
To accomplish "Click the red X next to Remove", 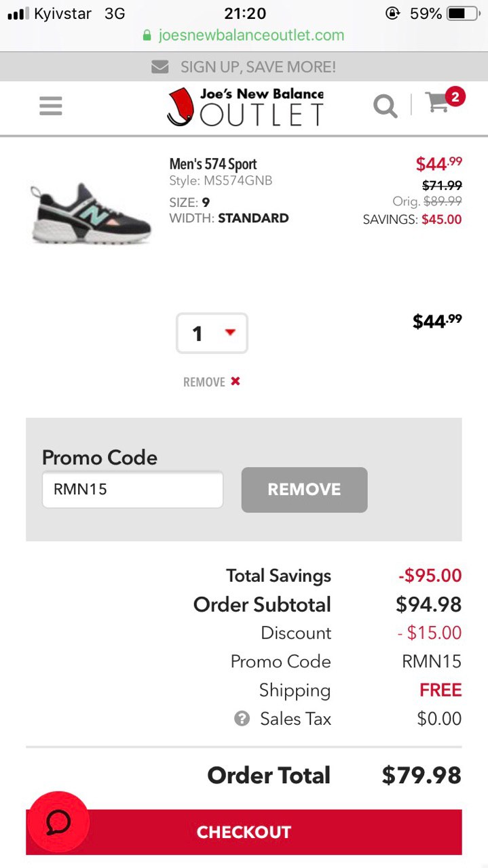I will coord(235,381).
